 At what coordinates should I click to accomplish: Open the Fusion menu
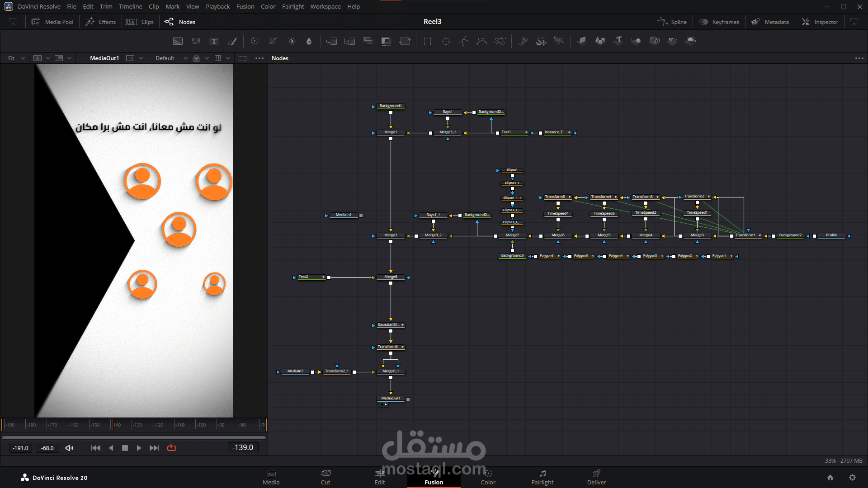tap(245, 6)
